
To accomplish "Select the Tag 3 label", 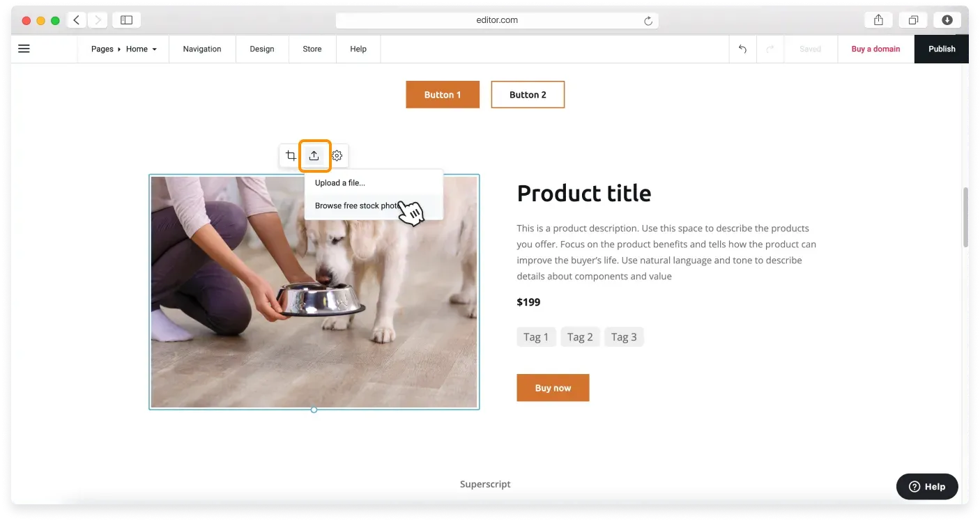I will (x=624, y=337).
